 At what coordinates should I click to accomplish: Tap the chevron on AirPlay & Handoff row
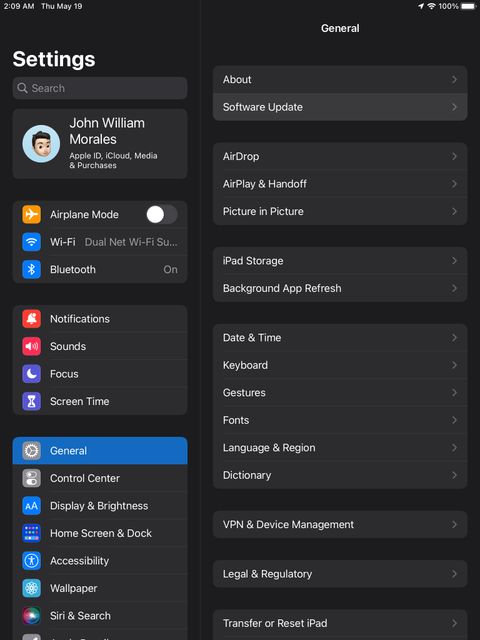(x=454, y=184)
